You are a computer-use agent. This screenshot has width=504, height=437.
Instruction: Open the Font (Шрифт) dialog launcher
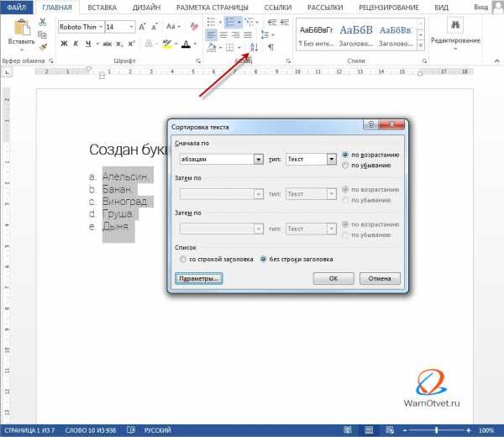[x=198, y=61]
